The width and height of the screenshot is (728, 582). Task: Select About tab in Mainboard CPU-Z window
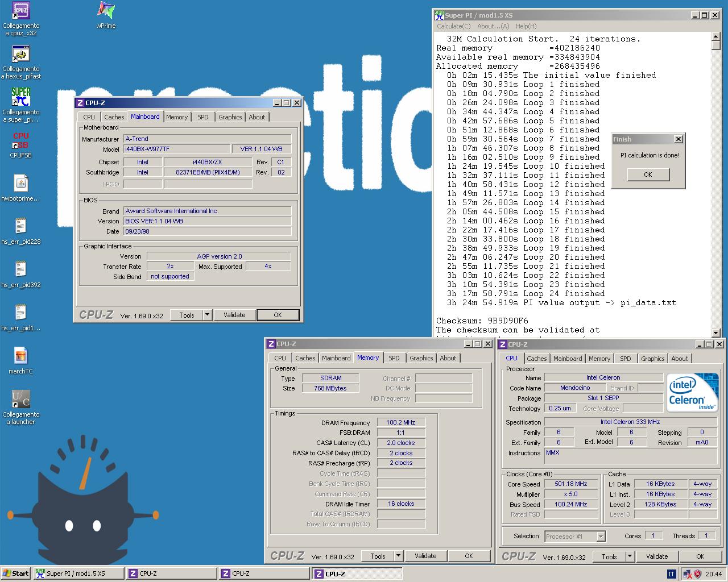click(x=257, y=117)
